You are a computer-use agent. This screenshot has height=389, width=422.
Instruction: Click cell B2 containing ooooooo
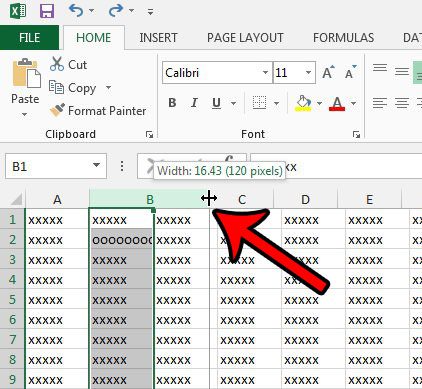click(121, 240)
